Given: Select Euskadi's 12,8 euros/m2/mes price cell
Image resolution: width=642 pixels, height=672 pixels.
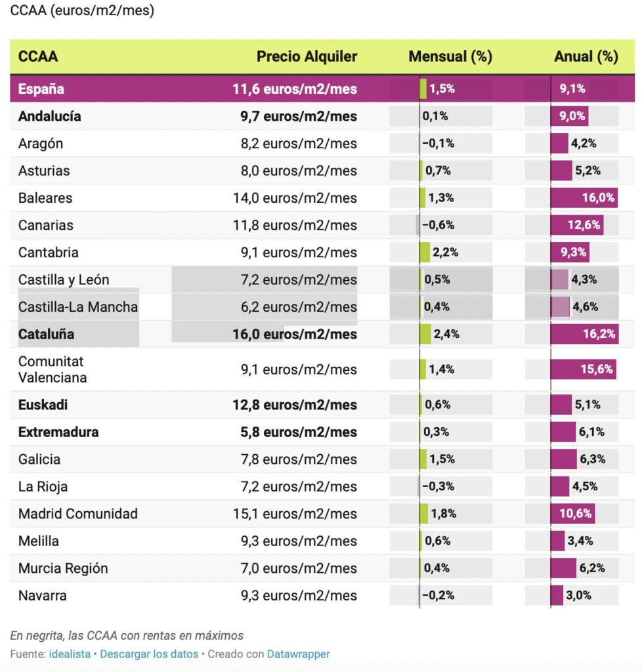Looking at the screenshot, I should pyautogui.click(x=295, y=405).
